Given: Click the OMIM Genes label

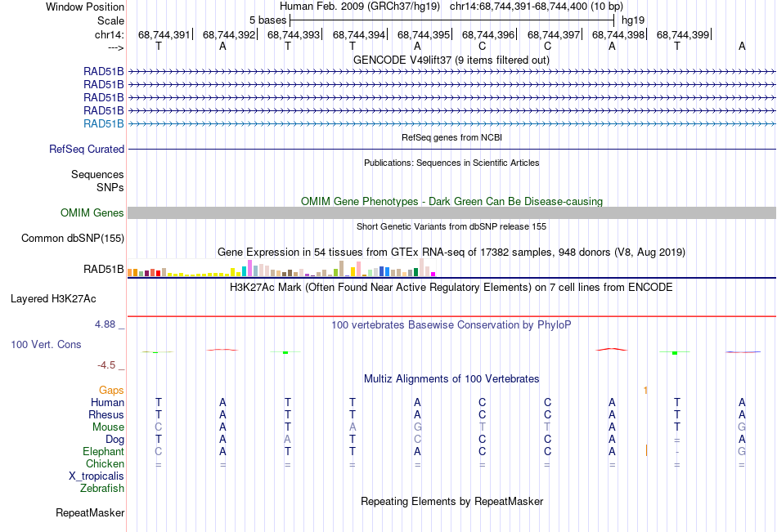Looking at the screenshot, I should pos(92,213).
